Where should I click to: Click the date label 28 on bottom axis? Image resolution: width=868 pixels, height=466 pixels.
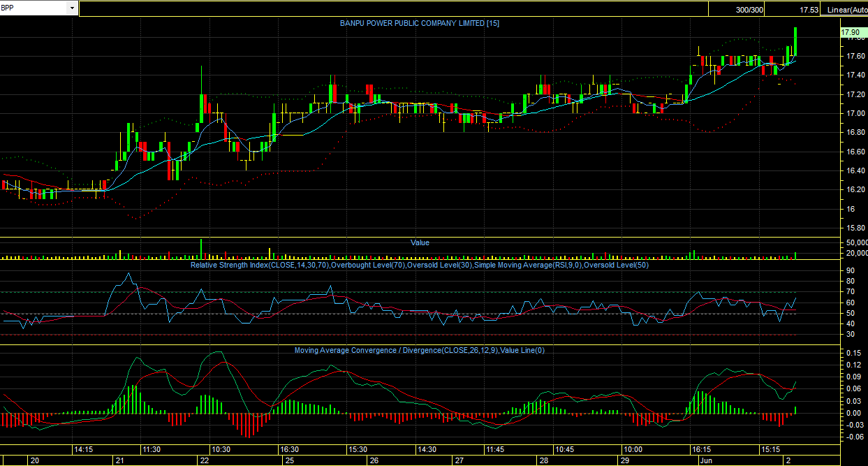click(x=543, y=461)
